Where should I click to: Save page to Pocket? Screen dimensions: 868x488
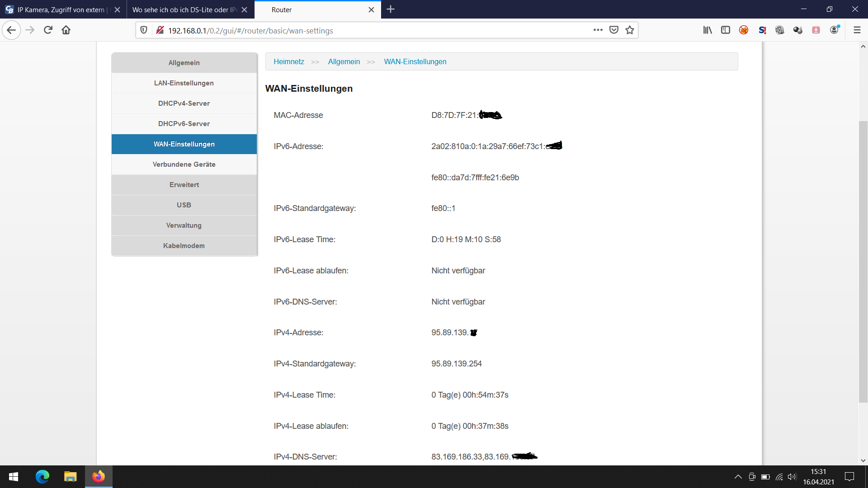click(x=613, y=30)
